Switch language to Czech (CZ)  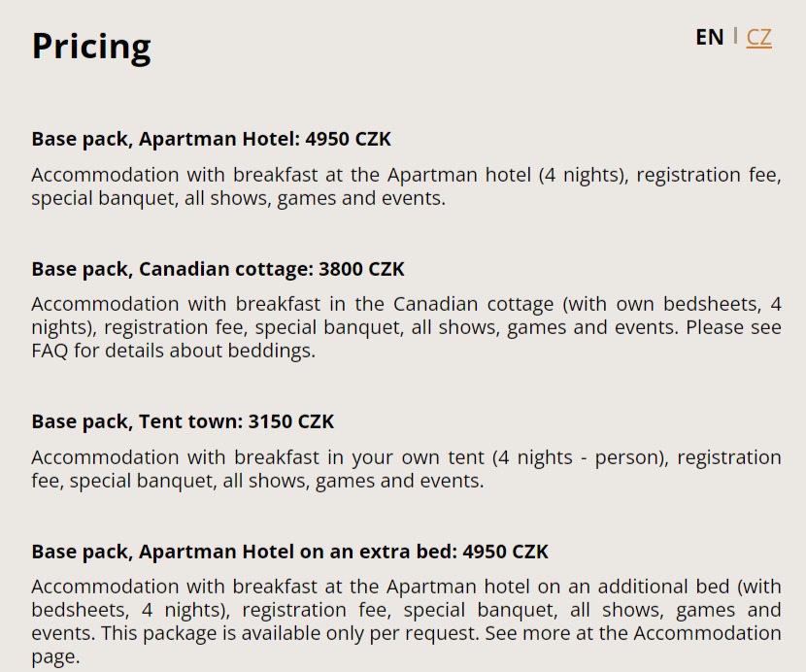point(758,37)
